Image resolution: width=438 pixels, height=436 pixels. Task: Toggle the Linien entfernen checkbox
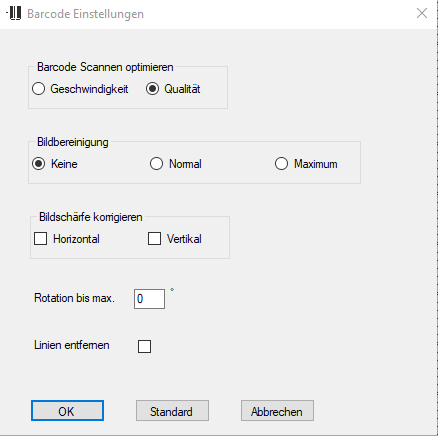point(144,346)
